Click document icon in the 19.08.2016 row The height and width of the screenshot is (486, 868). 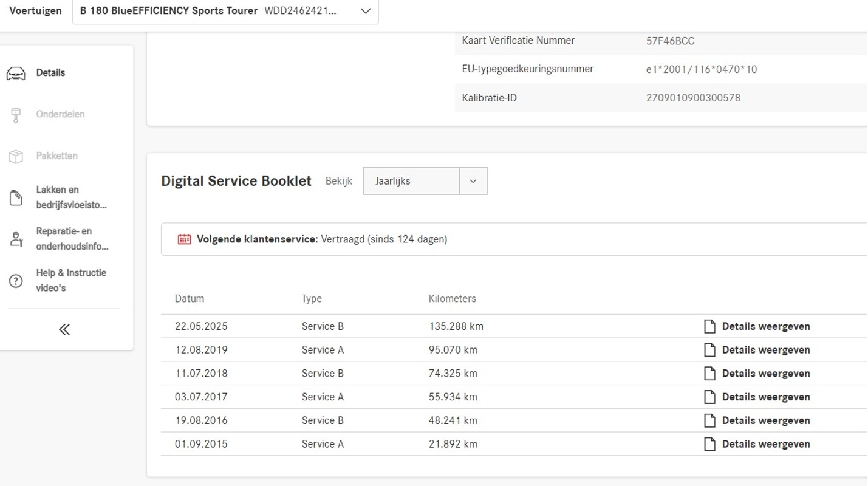[x=709, y=420]
